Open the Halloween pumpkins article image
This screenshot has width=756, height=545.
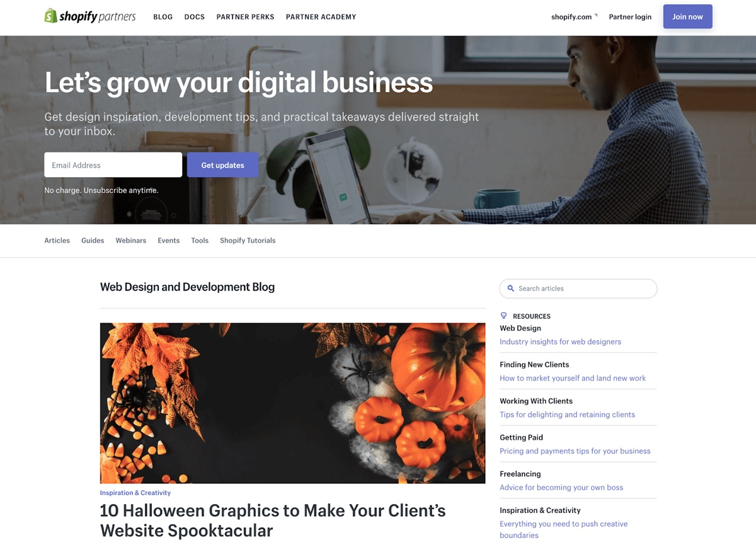click(x=292, y=403)
